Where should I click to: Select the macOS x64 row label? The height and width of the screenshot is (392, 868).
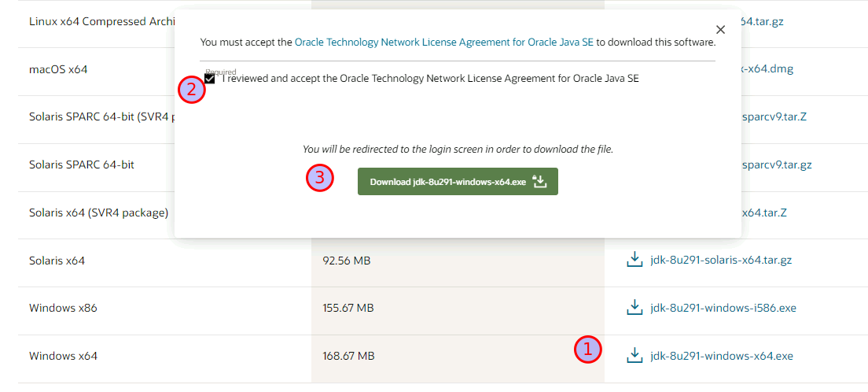click(58, 69)
